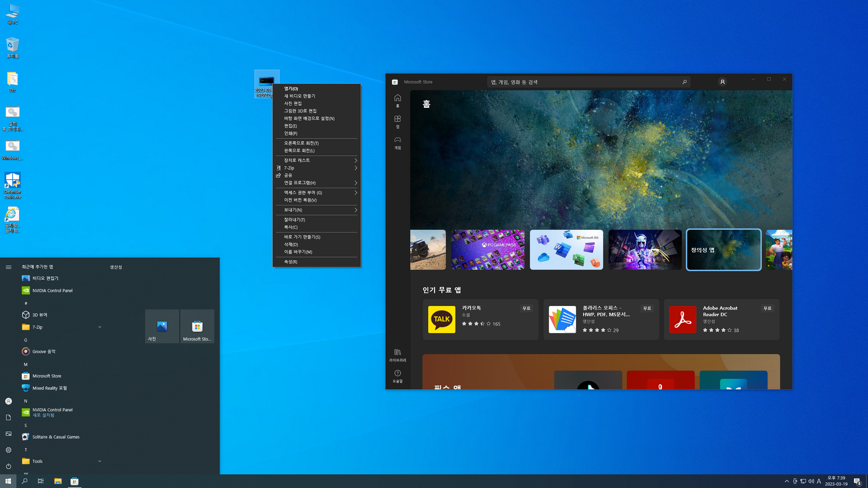Screen dimensions: 868x488
Task: Open the Photos tile in Start
Action: tap(162, 326)
